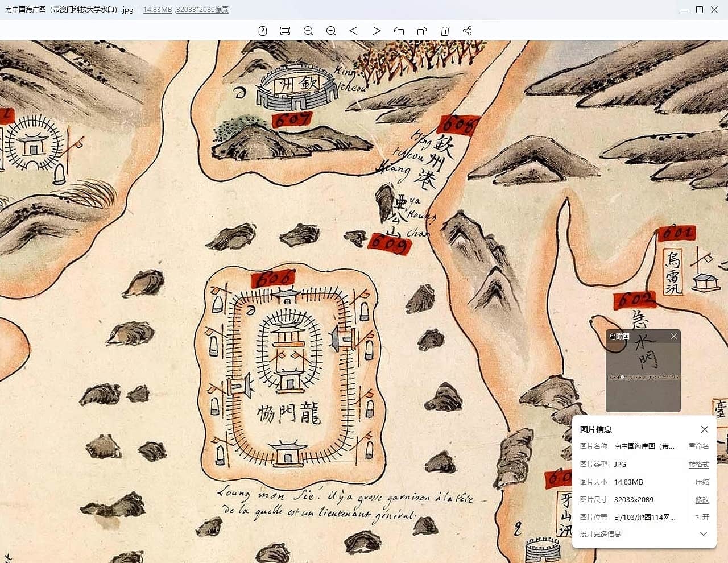Click the 32033*2089像素 link in title bar
This screenshot has height=563, width=728.
[x=202, y=10]
